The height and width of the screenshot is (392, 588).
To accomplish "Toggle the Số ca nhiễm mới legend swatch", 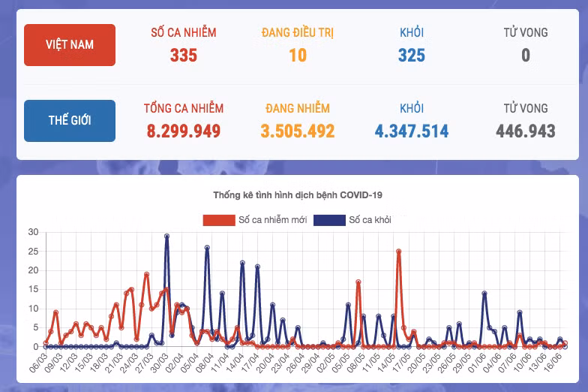I will click(x=219, y=220).
